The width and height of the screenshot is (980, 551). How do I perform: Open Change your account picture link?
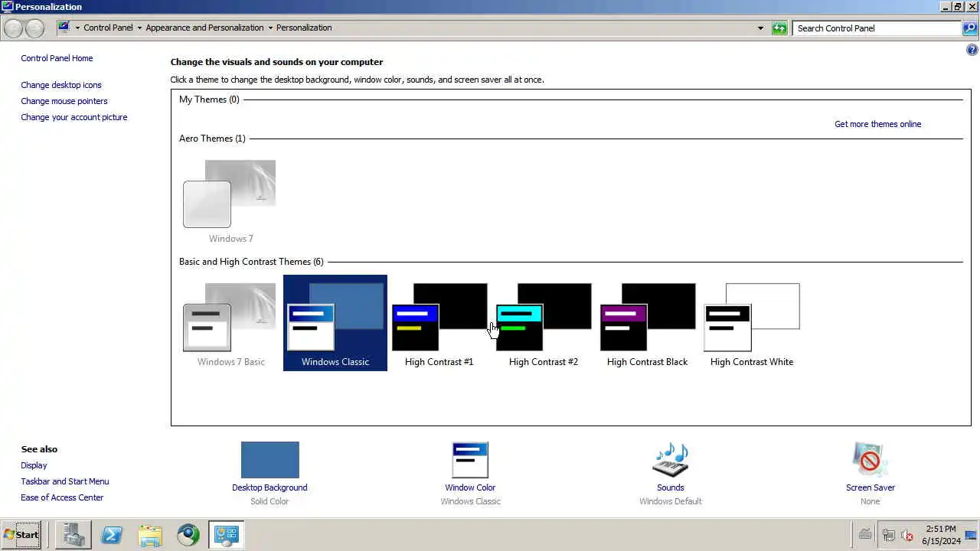pos(74,117)
